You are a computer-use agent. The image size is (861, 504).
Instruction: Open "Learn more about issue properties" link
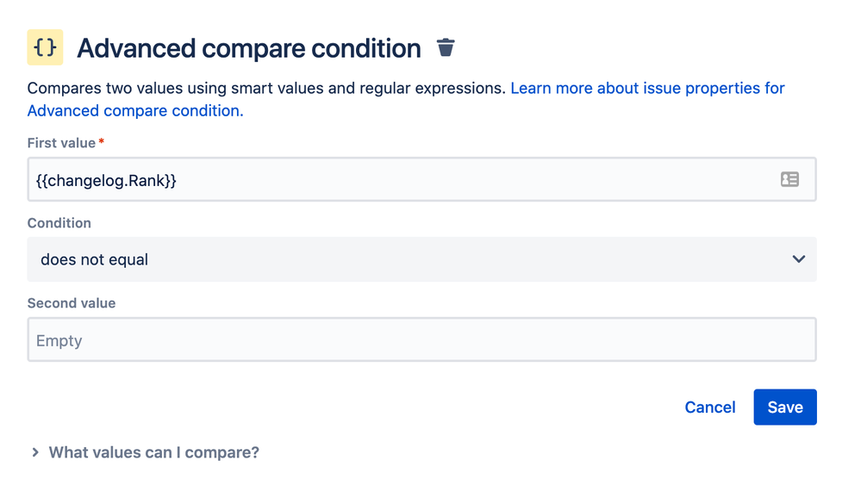tap(647, 88)
